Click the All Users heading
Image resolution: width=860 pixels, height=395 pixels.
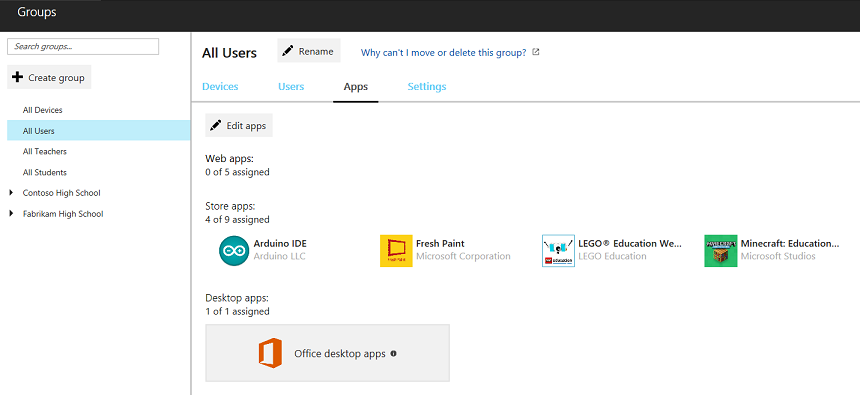click(229, 53)
